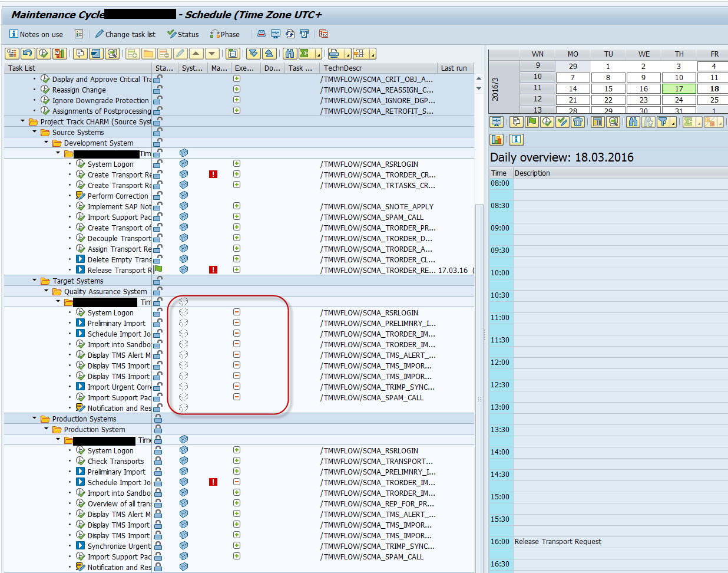The width and height of the screenshot is (728, 573).
Task: Toggle lock icon on Perform Correction row
Action: [x=158, y=196]
